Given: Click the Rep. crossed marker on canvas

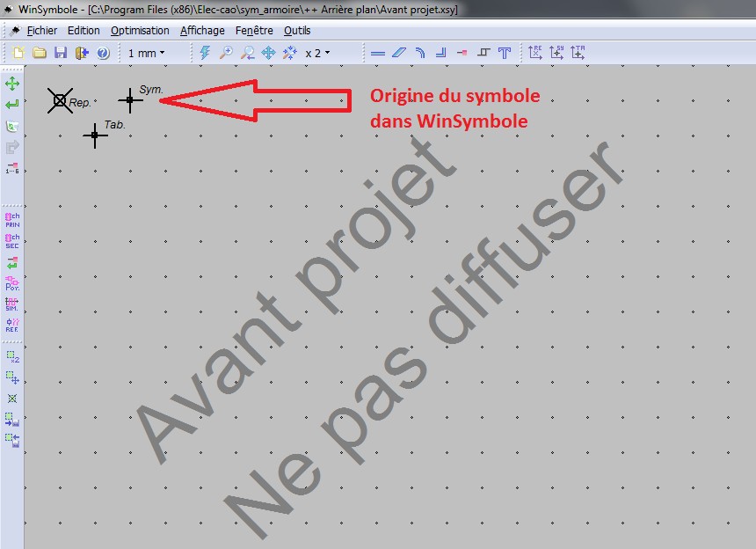Looking at the screenshot, I should [x=60, y=101].
